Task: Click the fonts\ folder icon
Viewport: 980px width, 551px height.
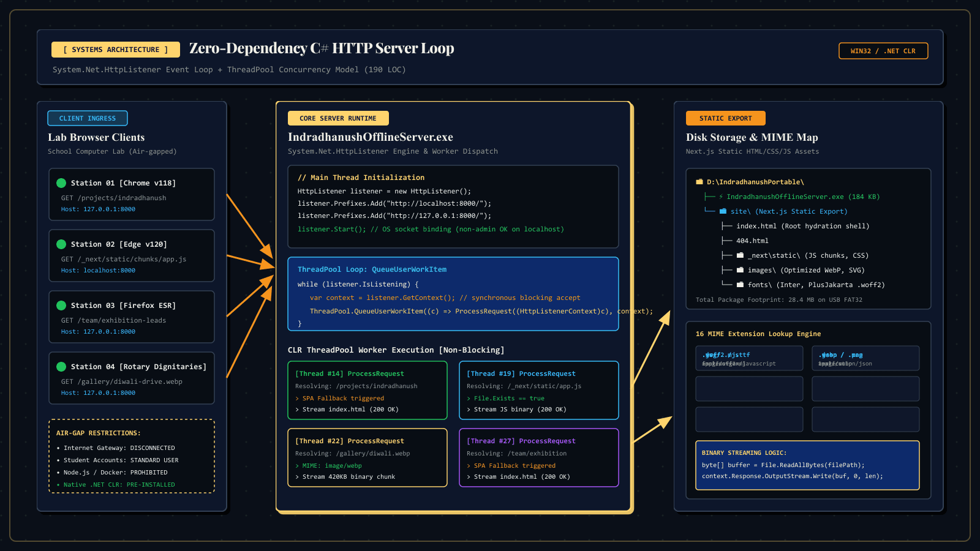Action: pyautogui.click(x=740, y=285)
